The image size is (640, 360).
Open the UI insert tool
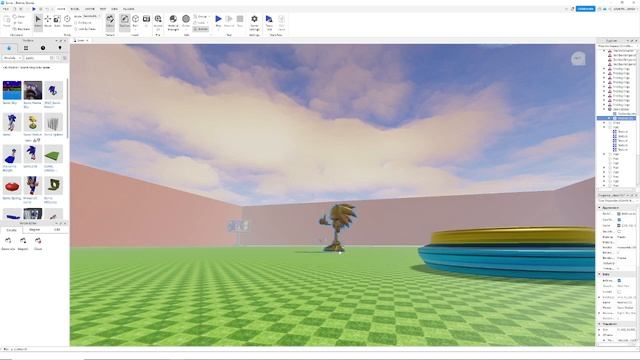click(146, 21)
